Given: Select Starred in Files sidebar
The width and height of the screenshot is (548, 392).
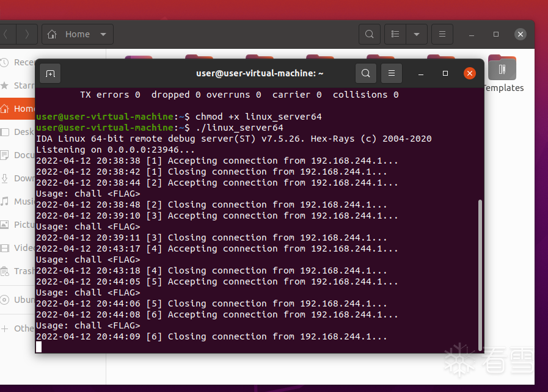Looking at the screenshot, I should (18, 85).
